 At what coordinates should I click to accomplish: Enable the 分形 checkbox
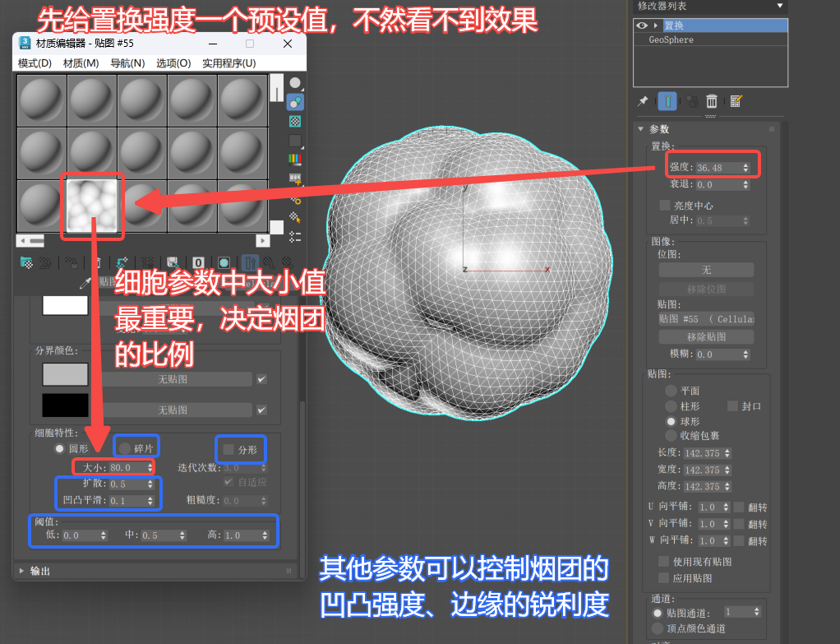pos(228,449)
